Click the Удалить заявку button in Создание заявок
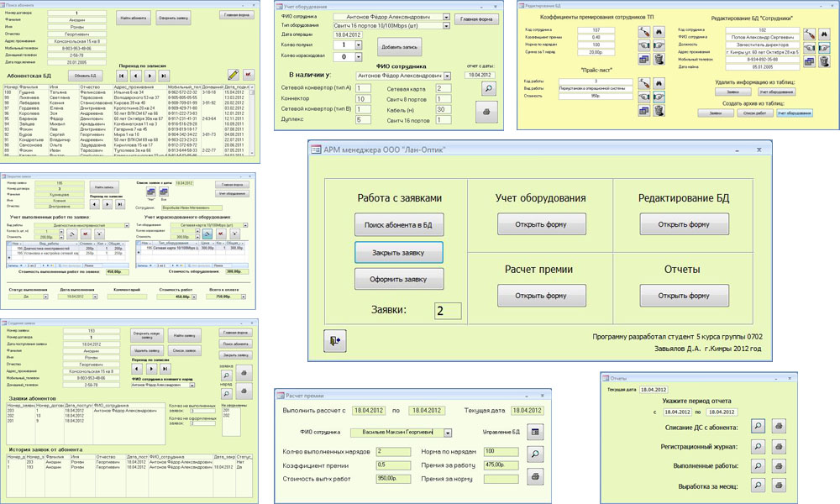 pyautogui.click(x=147, y=350)
